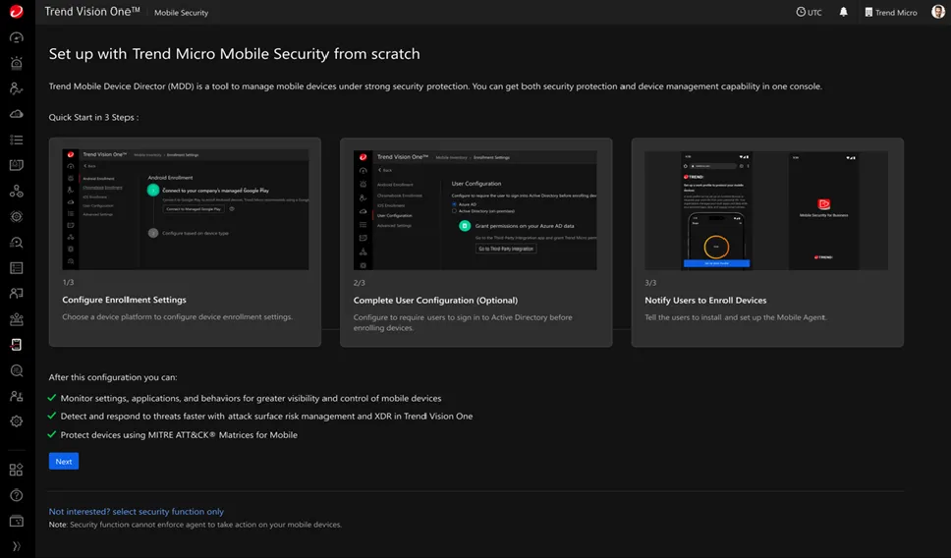This screenshot has height=560, width=951.
Task: Select the Configure Enrollment Settings card
Action: (185, 242)
